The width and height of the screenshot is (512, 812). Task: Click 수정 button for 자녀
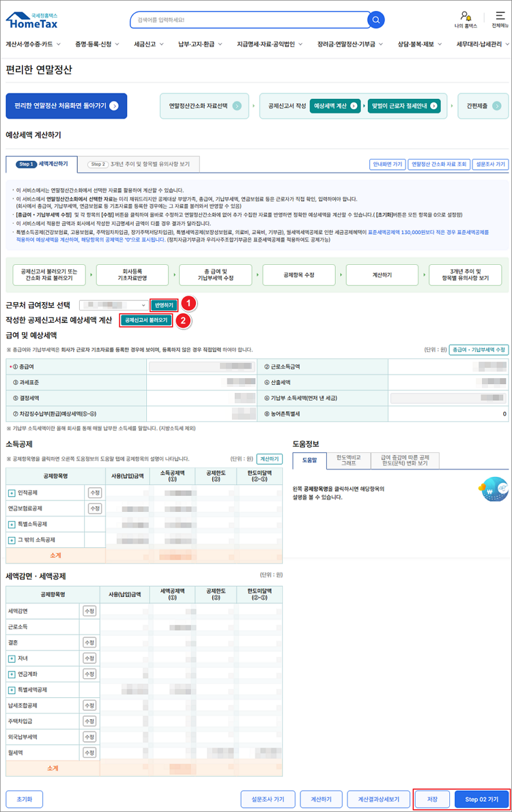point(89,658)
